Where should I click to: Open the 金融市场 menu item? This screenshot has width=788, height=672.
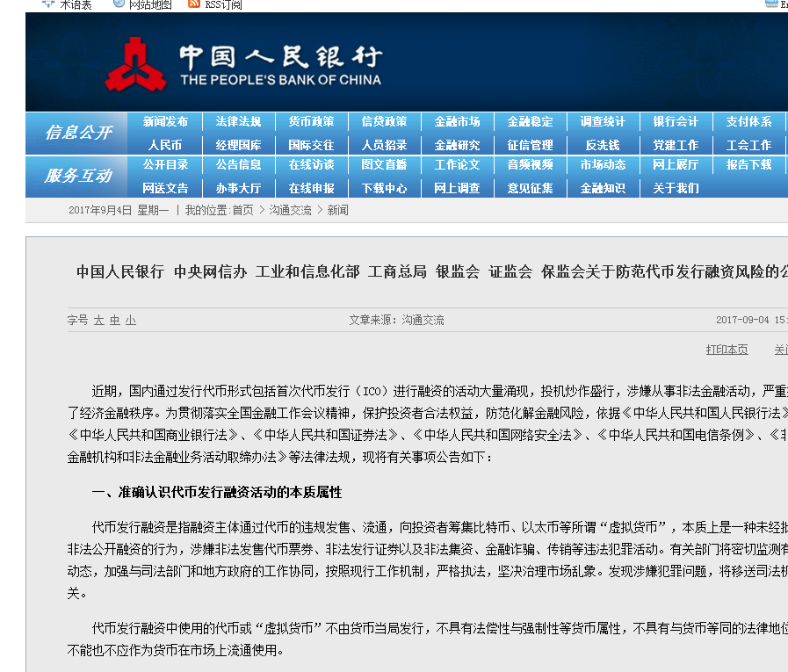(458, 121)
